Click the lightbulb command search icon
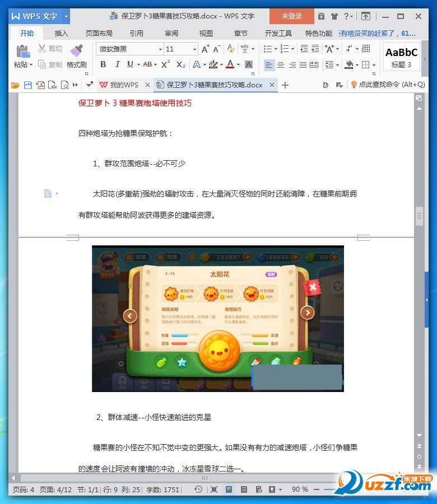The width and height of the screenshot is (437, 504). pos(354,85)
